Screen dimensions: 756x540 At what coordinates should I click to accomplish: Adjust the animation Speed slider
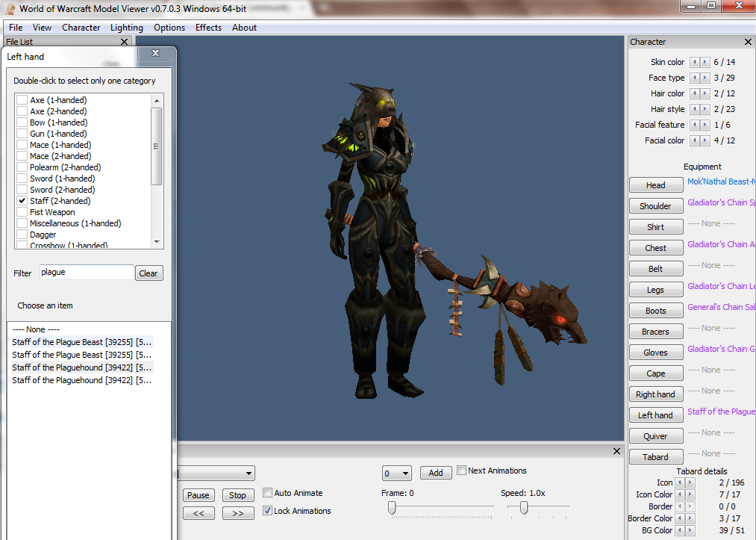(x=524, y=508)
